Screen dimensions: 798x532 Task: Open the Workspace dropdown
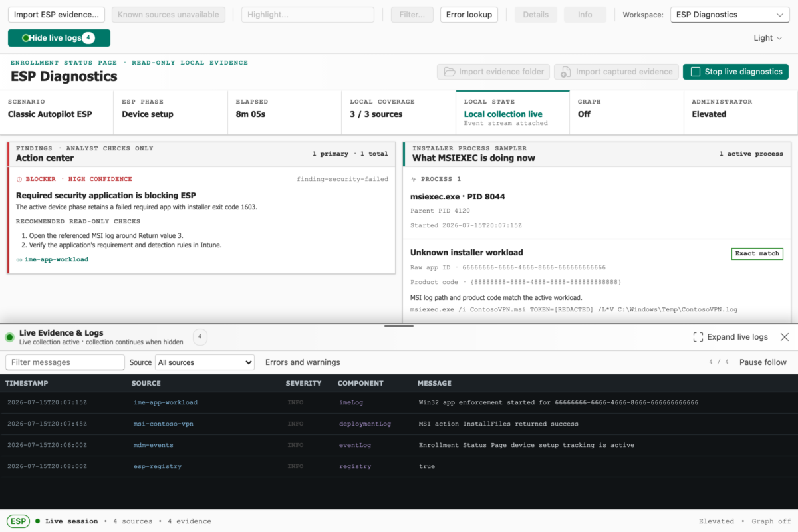pyautogui.click(x=730, y=15)
